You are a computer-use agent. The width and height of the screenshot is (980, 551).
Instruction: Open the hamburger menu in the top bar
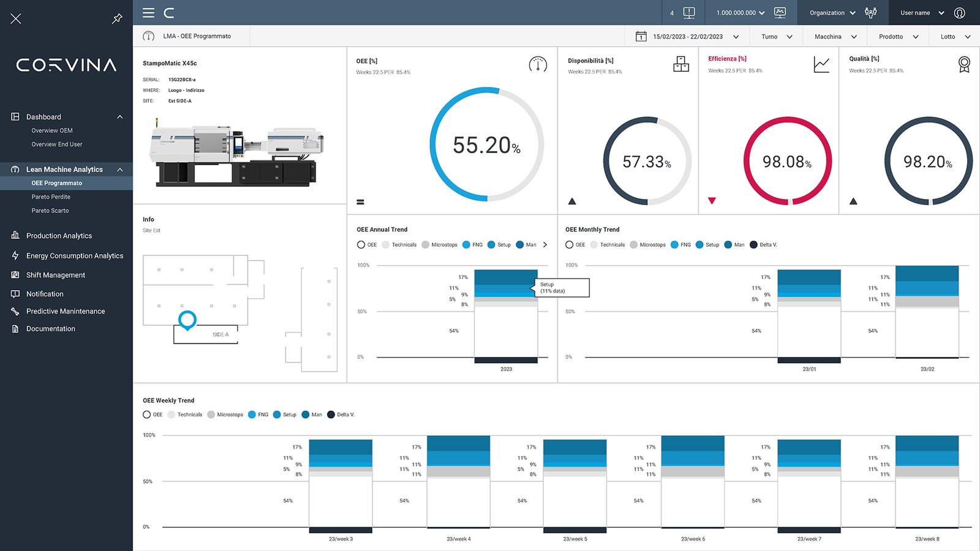click(x=148, y=12)
